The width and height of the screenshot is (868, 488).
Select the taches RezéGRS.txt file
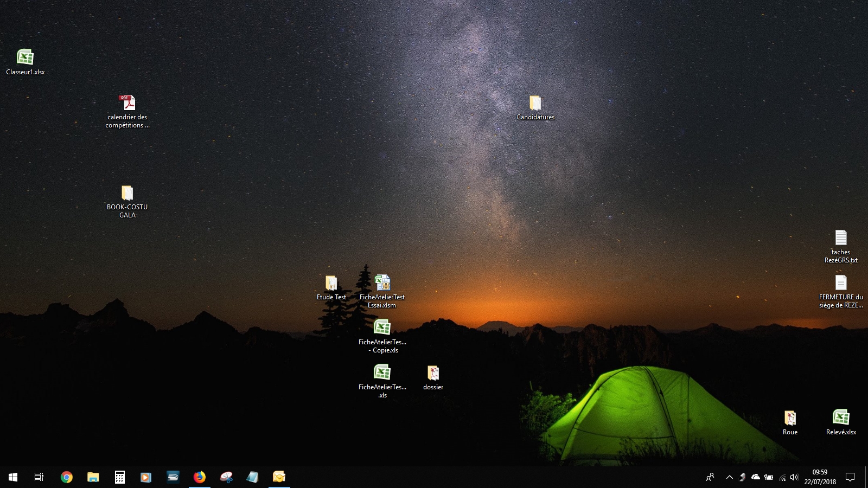841,246
